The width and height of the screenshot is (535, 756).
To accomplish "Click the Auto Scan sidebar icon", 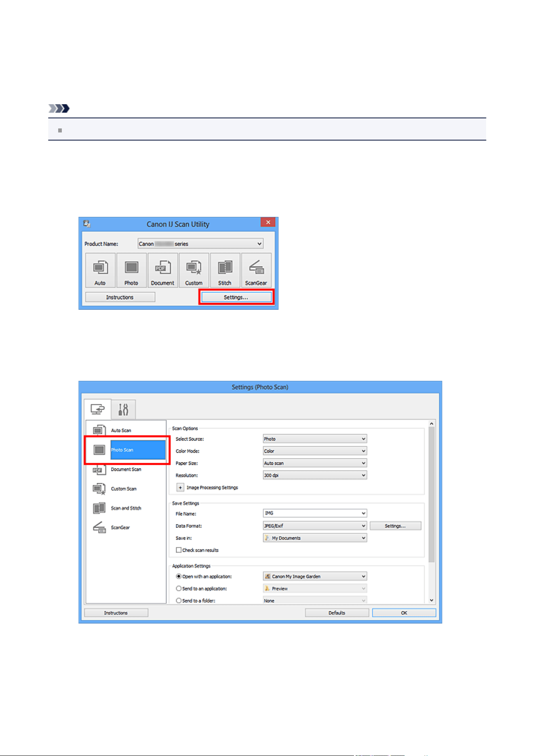I will tap(99, 430).
